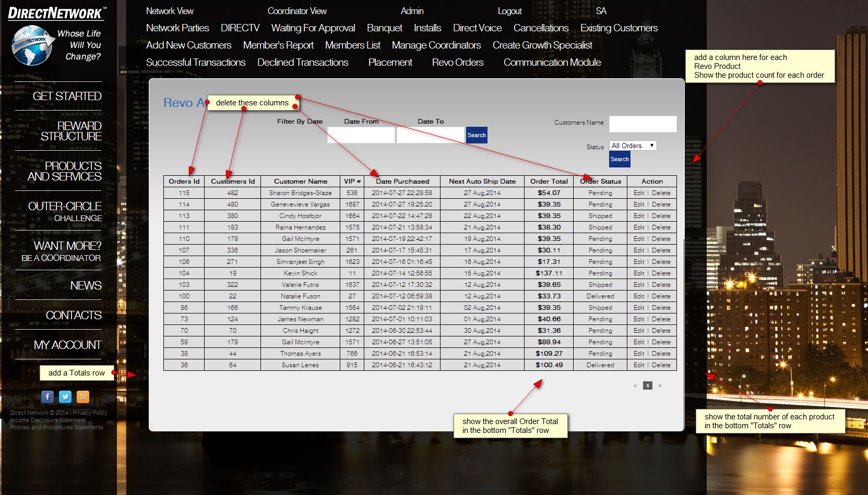The height and width of the screenshot is (495, 868).
Task: Open the Status dropdown showing All Orders
Action: [x=633, y=146]
